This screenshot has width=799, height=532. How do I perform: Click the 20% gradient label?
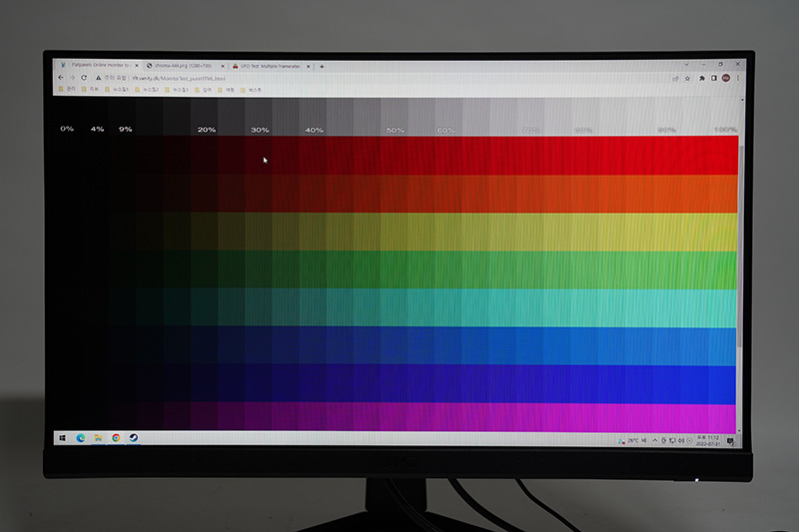coord(207,130)
